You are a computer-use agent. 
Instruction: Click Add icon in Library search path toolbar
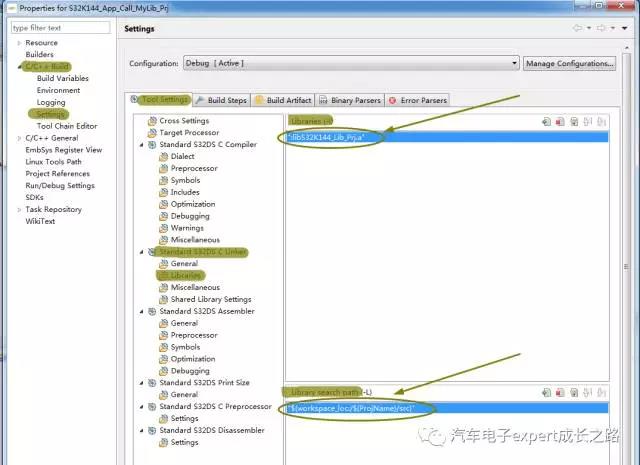point(547,392)
